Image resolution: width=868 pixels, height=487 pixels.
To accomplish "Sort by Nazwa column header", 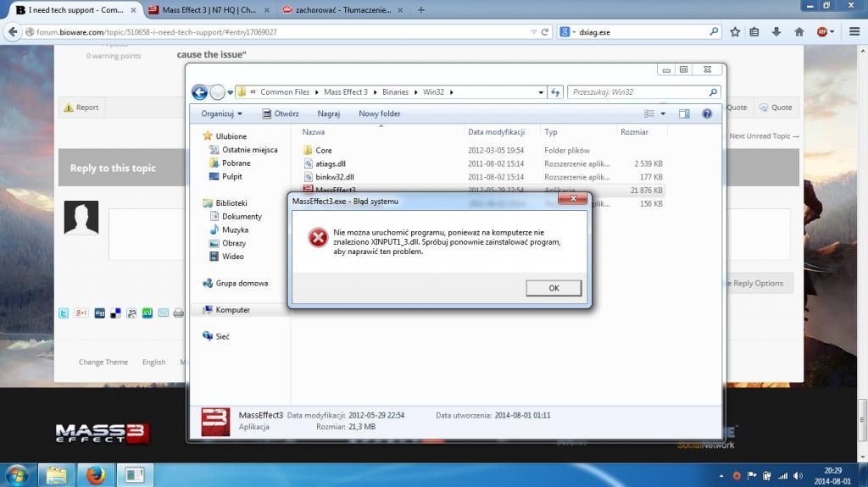I will click(314, 132).
